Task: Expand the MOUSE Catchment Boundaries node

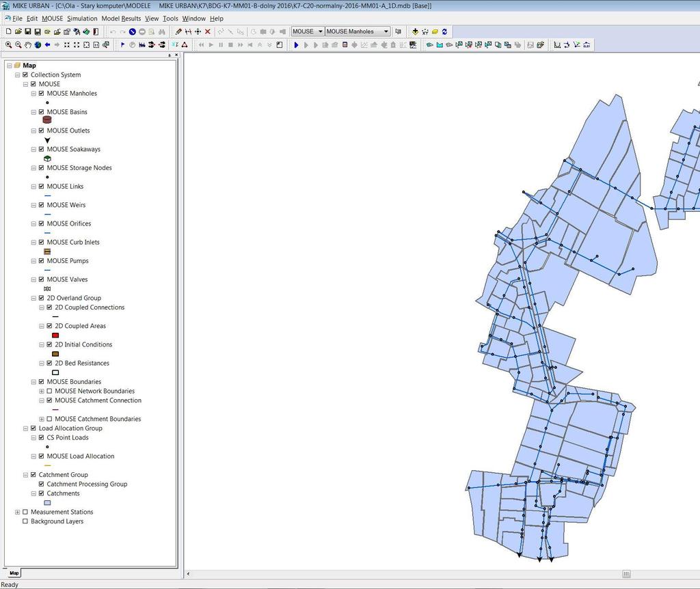Action: [42, 419]
